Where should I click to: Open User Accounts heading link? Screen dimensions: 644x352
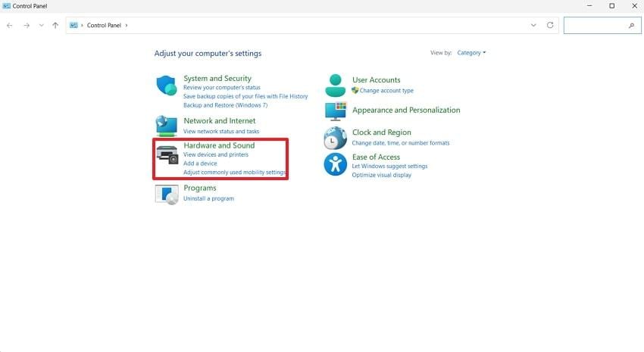pyautogui.click(x=377, y=80)
